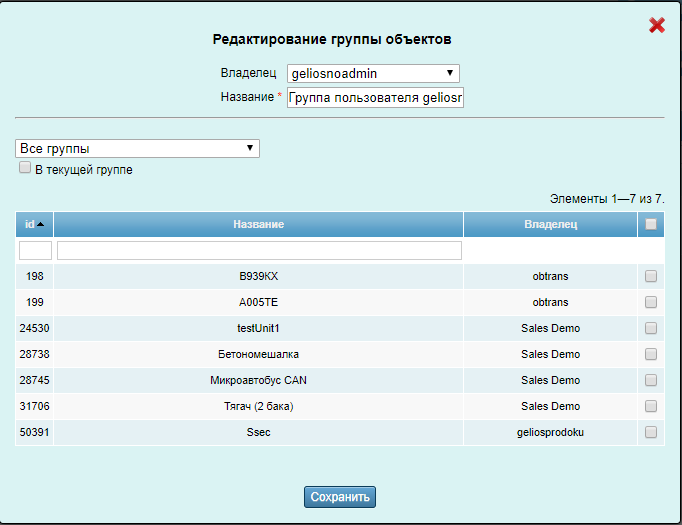Tick the checkbox for Ssec
The image size is (682, 525).
click(x=651, y=432)
